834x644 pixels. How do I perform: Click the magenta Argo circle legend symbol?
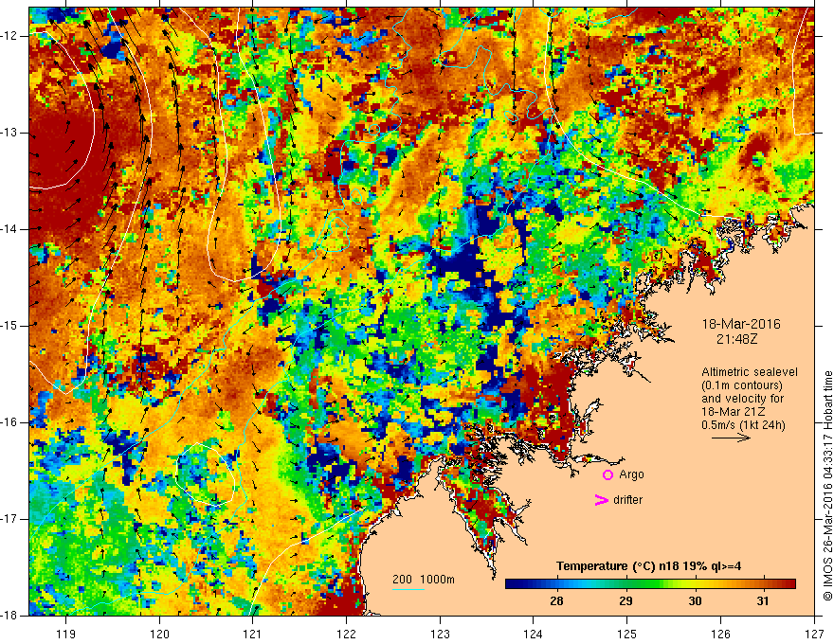(607, 475)
